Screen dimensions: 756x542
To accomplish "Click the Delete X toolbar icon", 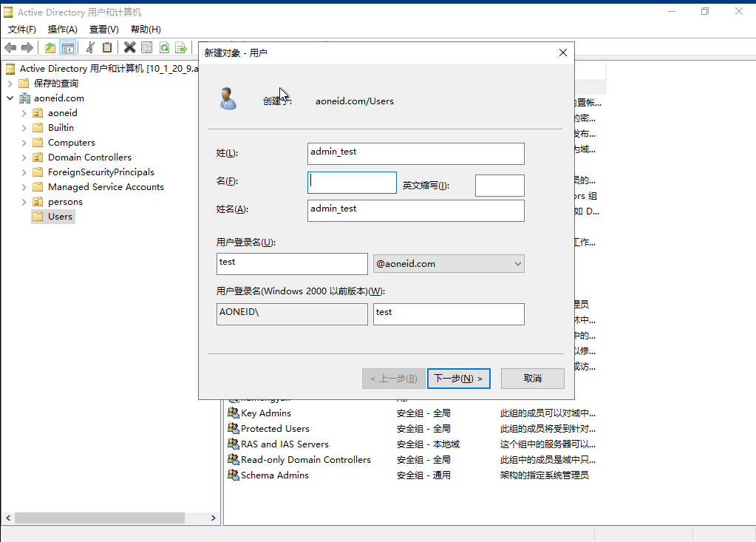I will (x=130, y=48).
